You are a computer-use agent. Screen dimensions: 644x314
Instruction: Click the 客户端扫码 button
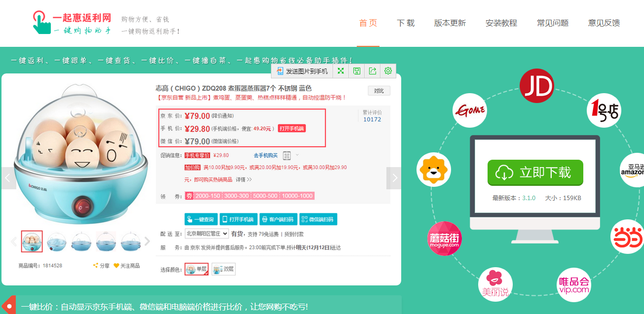tap(278, 219)
